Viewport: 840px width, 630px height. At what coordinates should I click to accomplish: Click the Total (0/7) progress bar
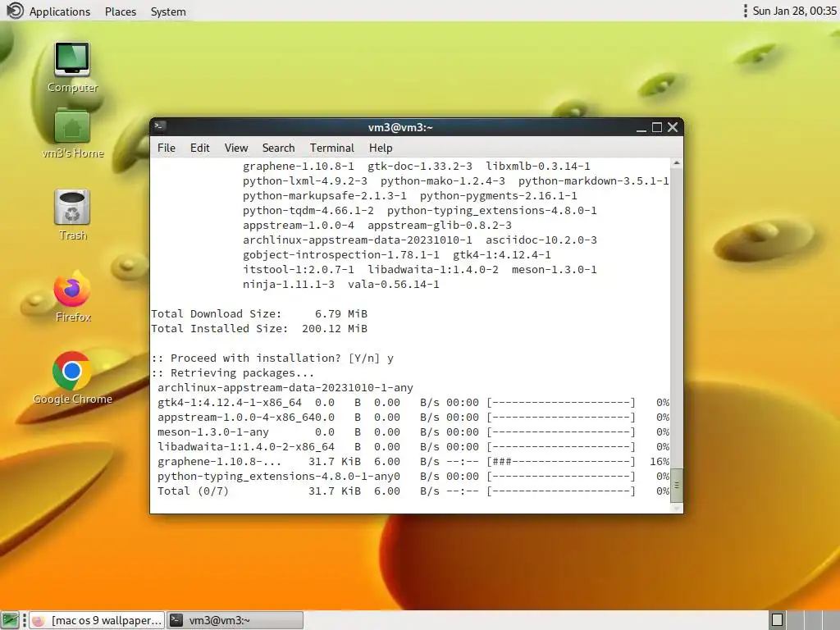561,491
